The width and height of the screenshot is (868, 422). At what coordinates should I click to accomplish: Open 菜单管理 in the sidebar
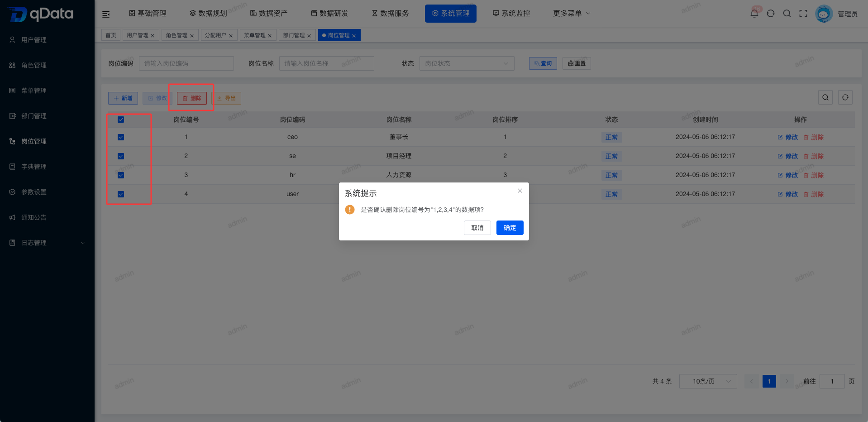coord(47,91)
